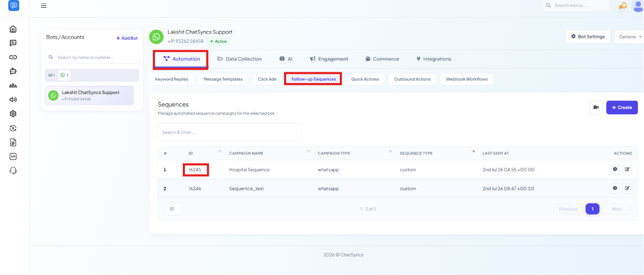Open the document sidebar icon

pos(13,142)
